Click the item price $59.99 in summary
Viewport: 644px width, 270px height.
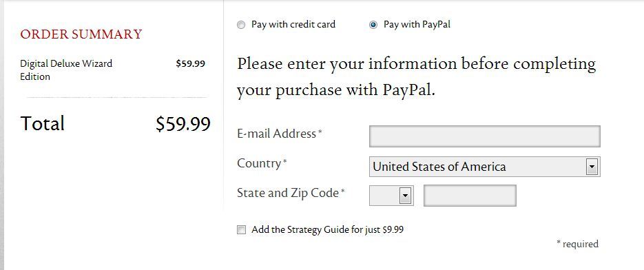(191, 63)
